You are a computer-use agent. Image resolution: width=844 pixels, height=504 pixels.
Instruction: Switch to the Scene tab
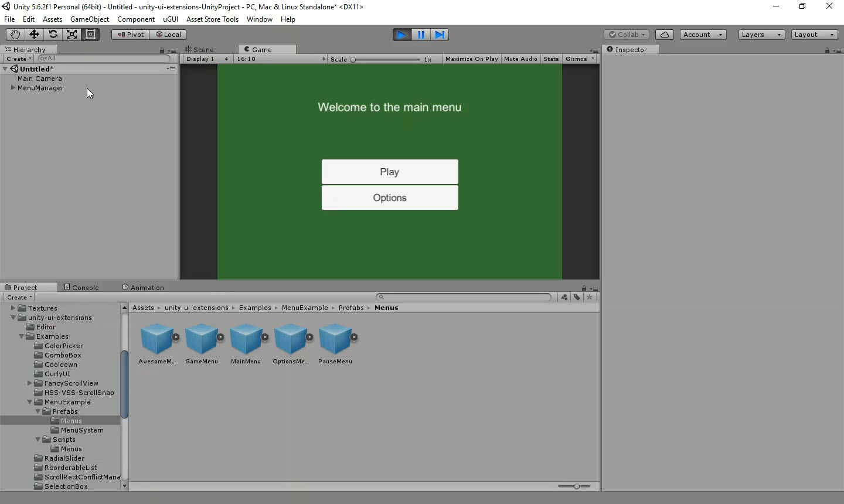pos(200,50)
